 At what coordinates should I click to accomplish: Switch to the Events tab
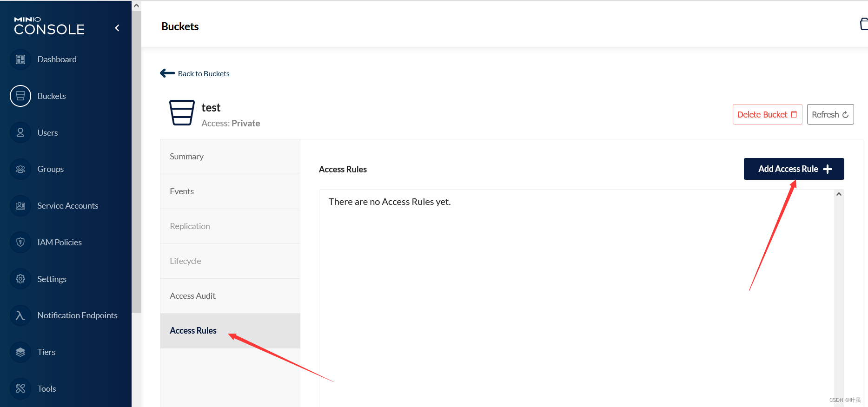(x=230, y=191)
